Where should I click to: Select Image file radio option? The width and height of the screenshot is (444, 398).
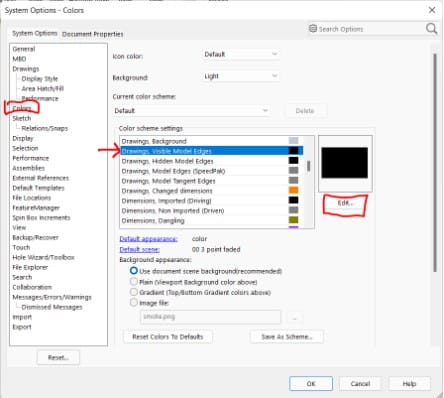(134, 302)
